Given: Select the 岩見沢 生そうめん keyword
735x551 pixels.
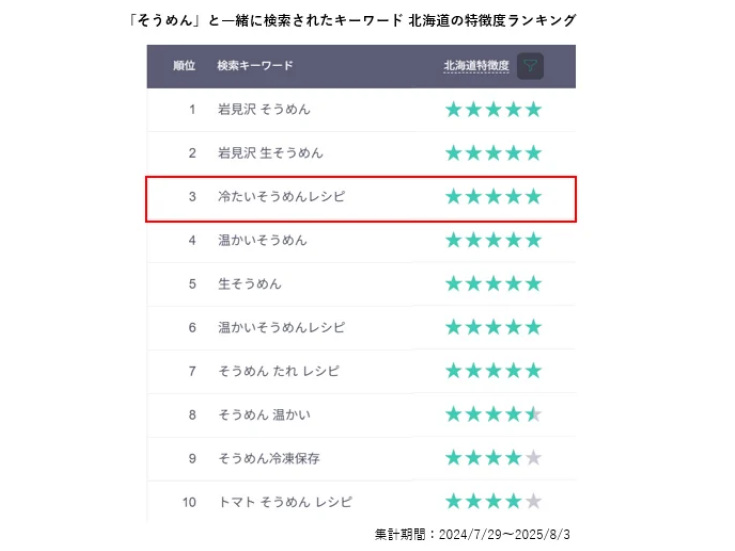Looking at the screenshot, I should pos(270,153).
